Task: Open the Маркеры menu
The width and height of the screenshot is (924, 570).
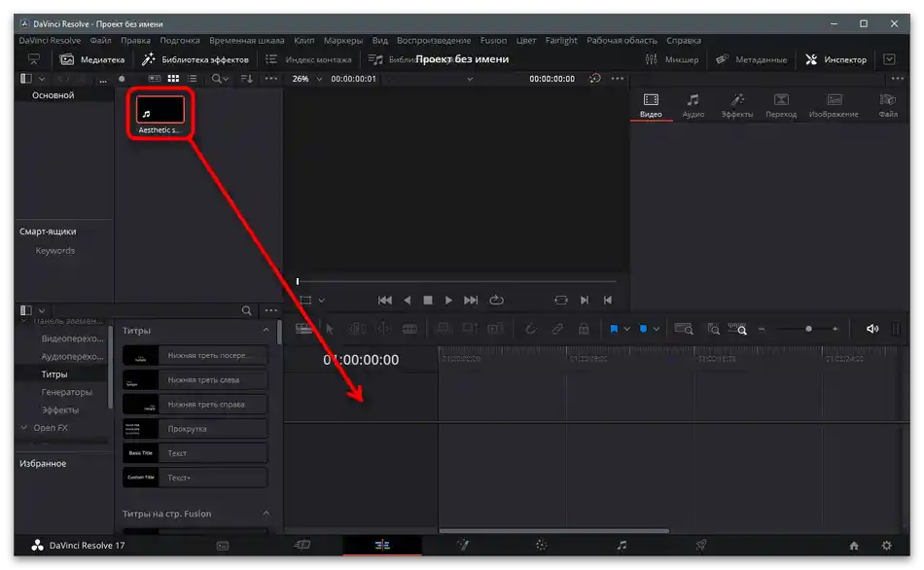Action: pyautogui.click(x=343, y=41)
